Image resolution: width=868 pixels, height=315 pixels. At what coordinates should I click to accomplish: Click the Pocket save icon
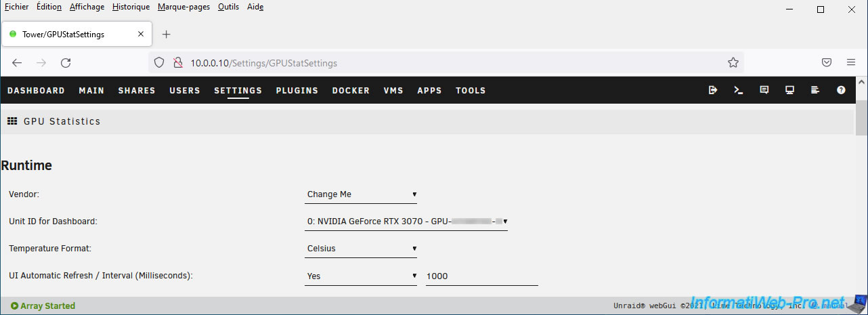[827, 62]
